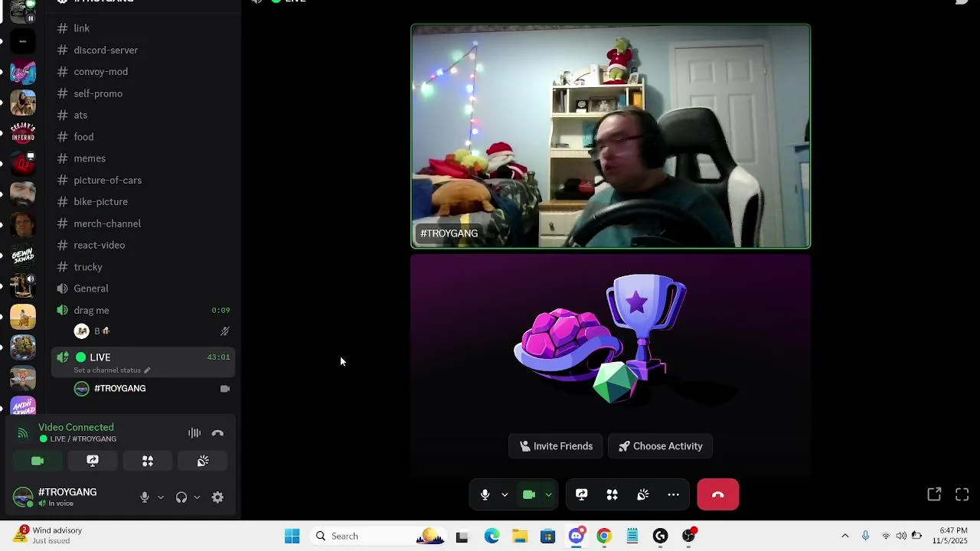Screen dimensions: 980x551
Task: Expand output device options beside headphones
Action: click(x=197, y=497)
